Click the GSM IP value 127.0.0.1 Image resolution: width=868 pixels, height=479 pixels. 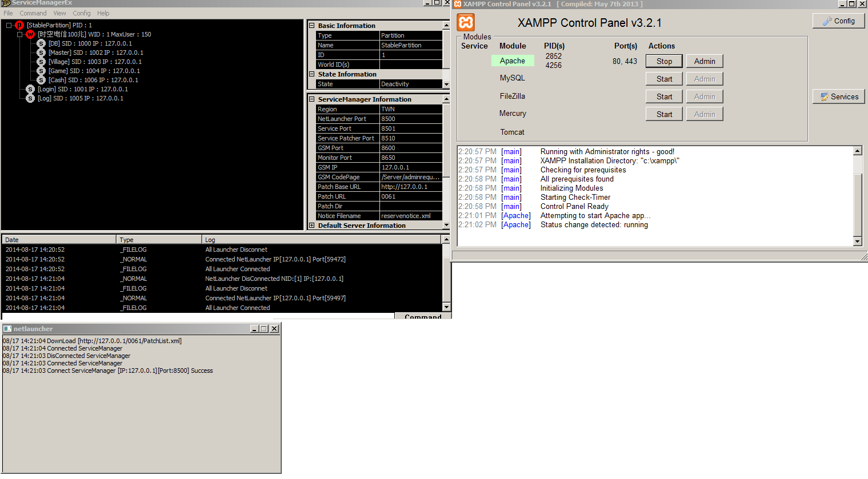(x=411, y=167)
